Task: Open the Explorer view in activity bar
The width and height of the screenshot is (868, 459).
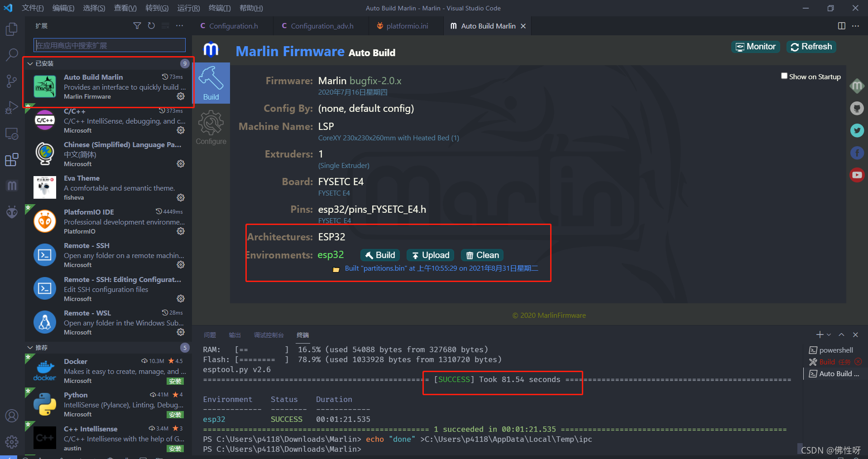Action: point(11,29)
